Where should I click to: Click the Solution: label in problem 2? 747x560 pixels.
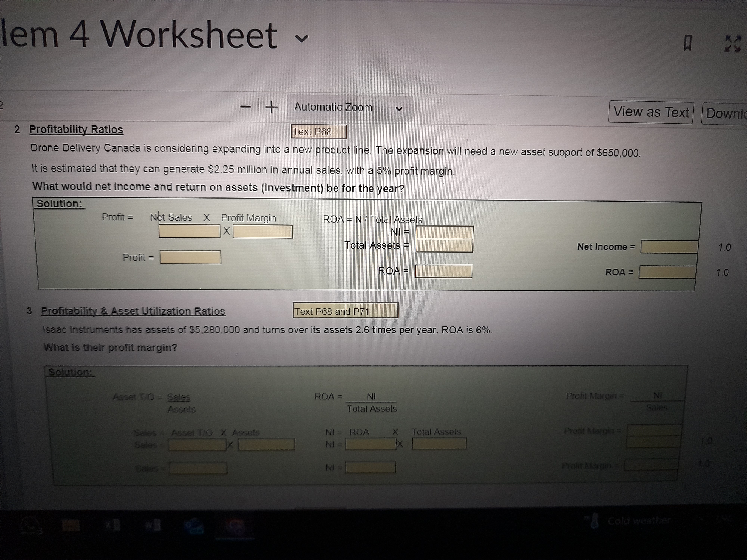tap(59, 203)
